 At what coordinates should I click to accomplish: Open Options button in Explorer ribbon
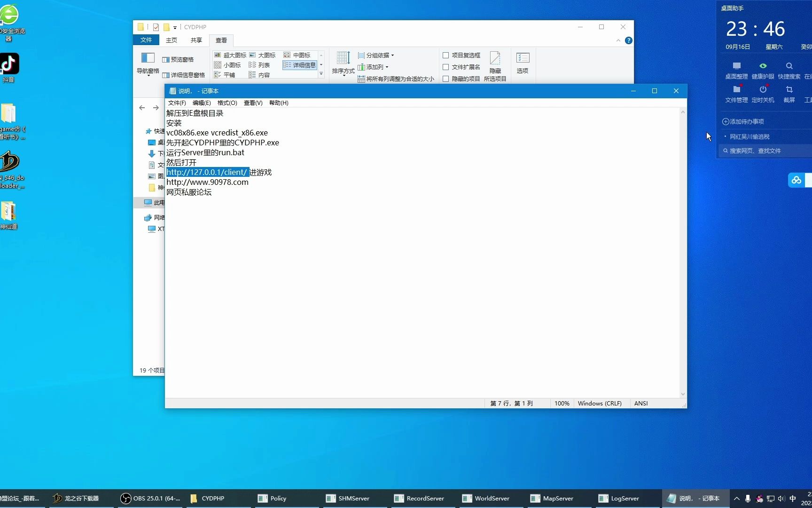(x=523, y=63)
